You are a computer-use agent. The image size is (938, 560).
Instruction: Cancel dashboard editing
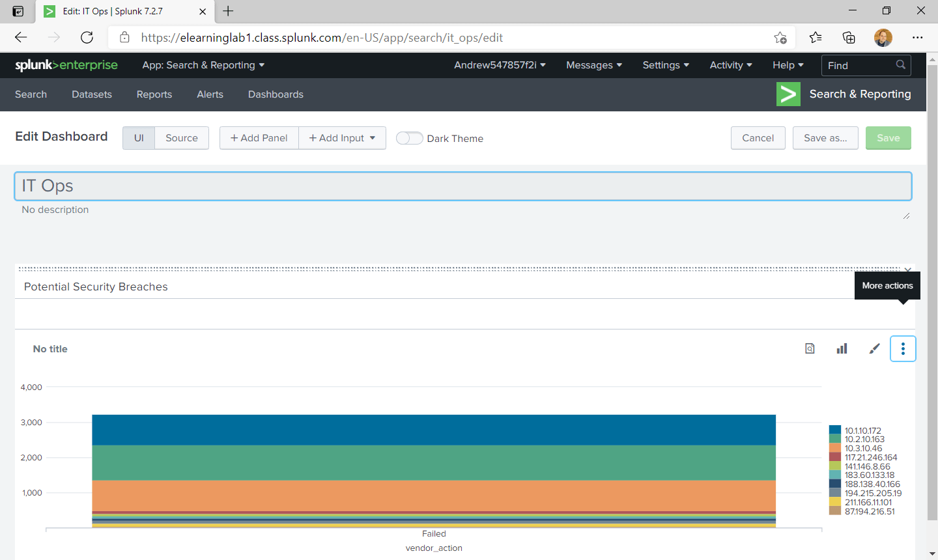(758, 137)
